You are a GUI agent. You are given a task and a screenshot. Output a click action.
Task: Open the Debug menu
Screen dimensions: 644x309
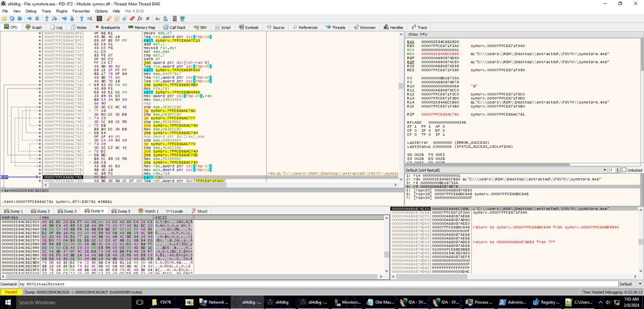tap(31, 11)
